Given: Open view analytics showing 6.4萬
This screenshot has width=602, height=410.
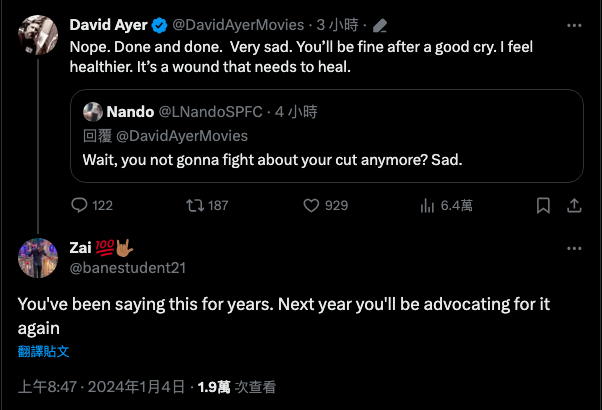Looking at the screenshot, I should [428, 205].
